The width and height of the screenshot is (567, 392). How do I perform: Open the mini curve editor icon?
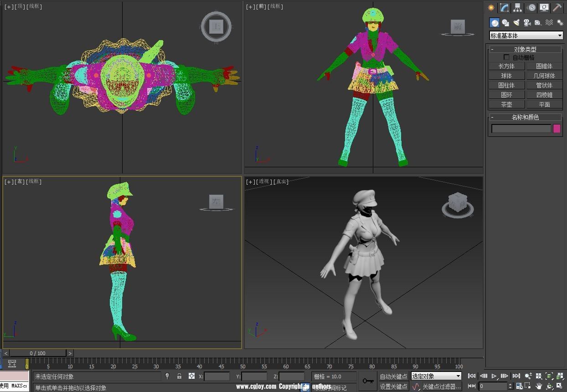pos(12,364)
